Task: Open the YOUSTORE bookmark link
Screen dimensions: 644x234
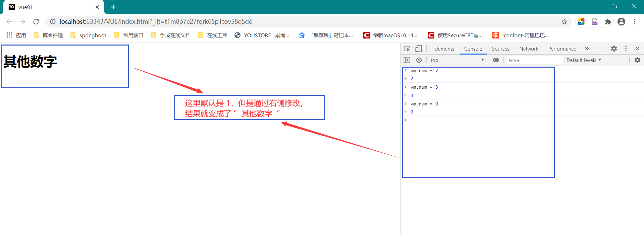Action: coord(262,35)
